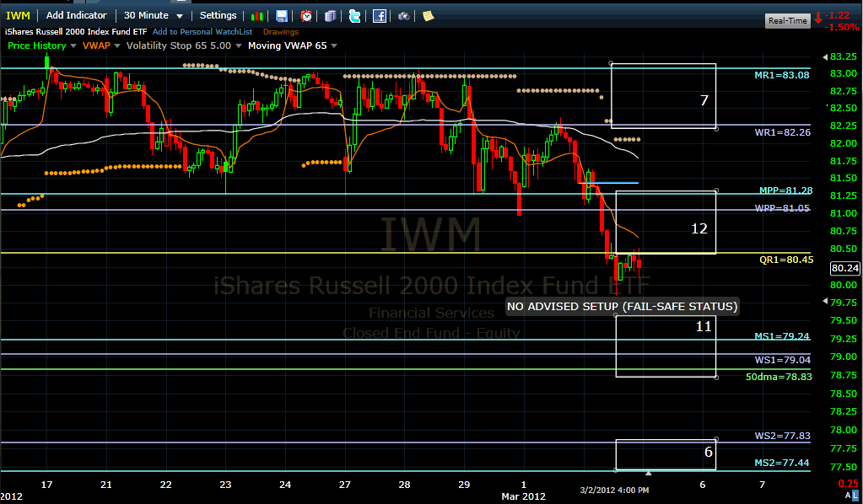863x504 pixels.
Task: Click the WR1=82.26 pivot label
Action: (x=783, y=132)
